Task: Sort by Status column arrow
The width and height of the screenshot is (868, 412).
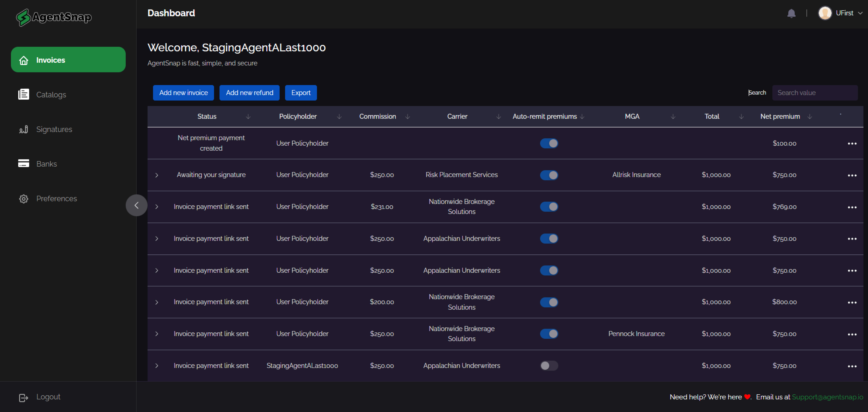Action: [x=248, y=117]
